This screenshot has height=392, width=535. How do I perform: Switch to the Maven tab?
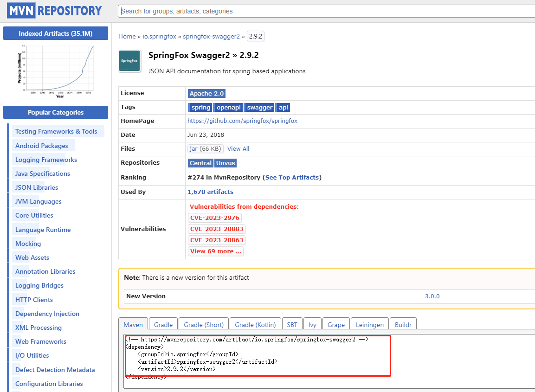click(133, 324)
